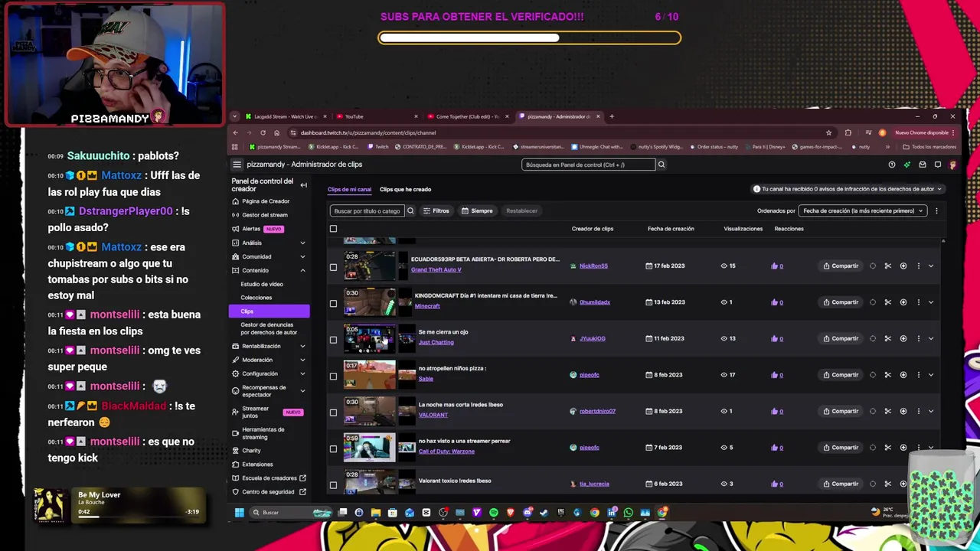
Task: Check 'Valorant toxico' clip checkbox
Action: point(333,484)
